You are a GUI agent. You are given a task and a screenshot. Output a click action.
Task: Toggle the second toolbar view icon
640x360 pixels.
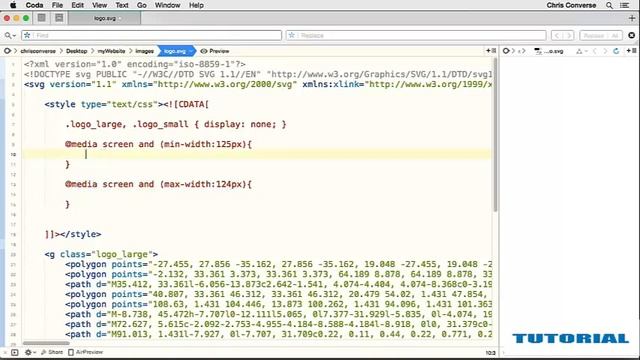click(59, 18)
